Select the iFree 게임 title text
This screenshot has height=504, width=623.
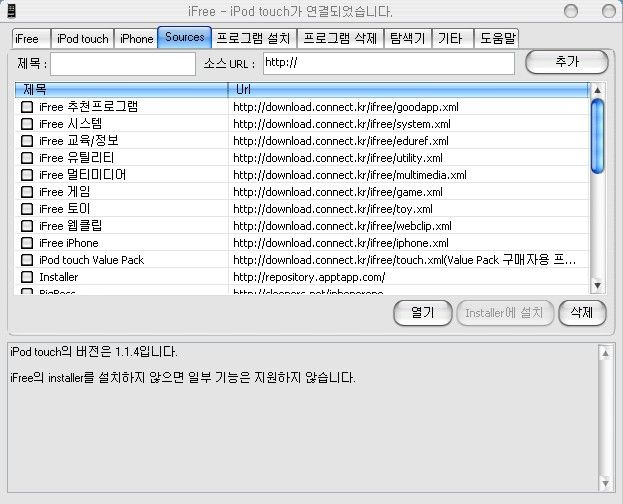64,192
